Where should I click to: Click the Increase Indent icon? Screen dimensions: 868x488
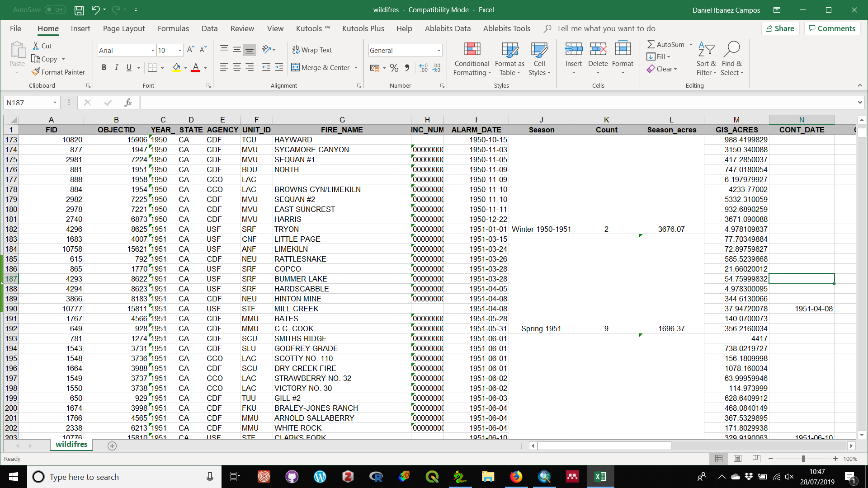(279, 67)
